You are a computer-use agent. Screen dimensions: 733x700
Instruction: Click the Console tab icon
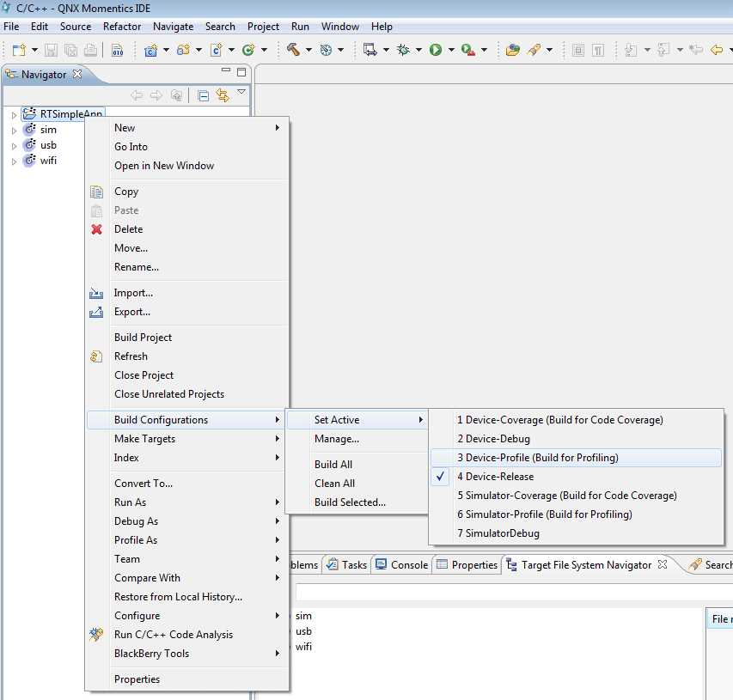click(x=382, y=564)
